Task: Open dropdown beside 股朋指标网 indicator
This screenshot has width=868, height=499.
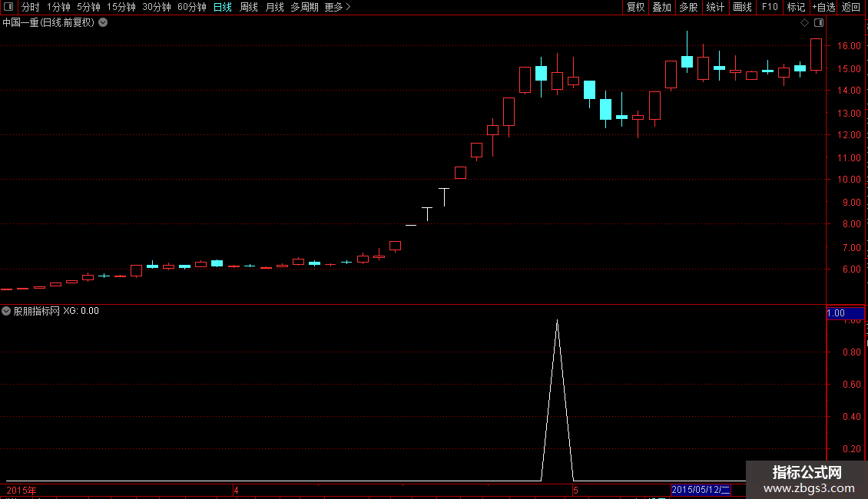Action: (6, 311)
